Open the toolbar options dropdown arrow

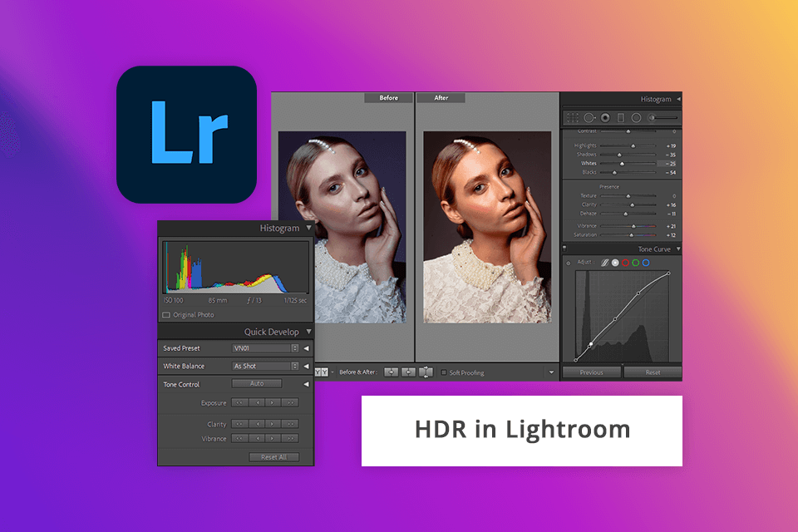[551, 372]
